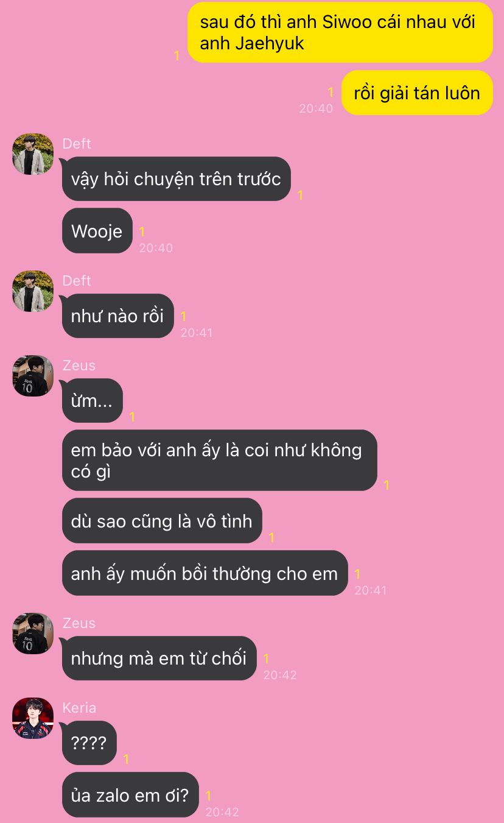This screenshot has height=823, width=504.
Task: Open Keria's profile avatar
Action: click(x=33, y=718)
